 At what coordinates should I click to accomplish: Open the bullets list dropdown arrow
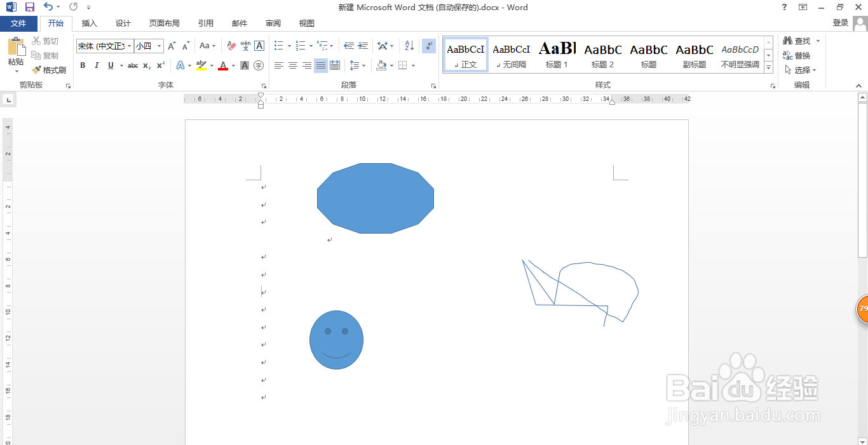click(x=289, y=46)
